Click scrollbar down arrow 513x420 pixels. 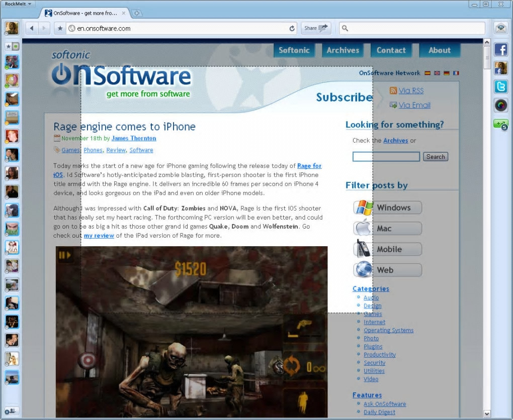(487, 414)
